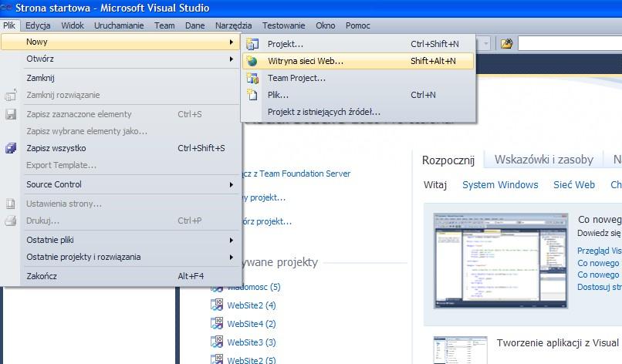Click the Tworzenie aplikacji thumbnail image
This screenshot has width=622, height=364.
460,350
